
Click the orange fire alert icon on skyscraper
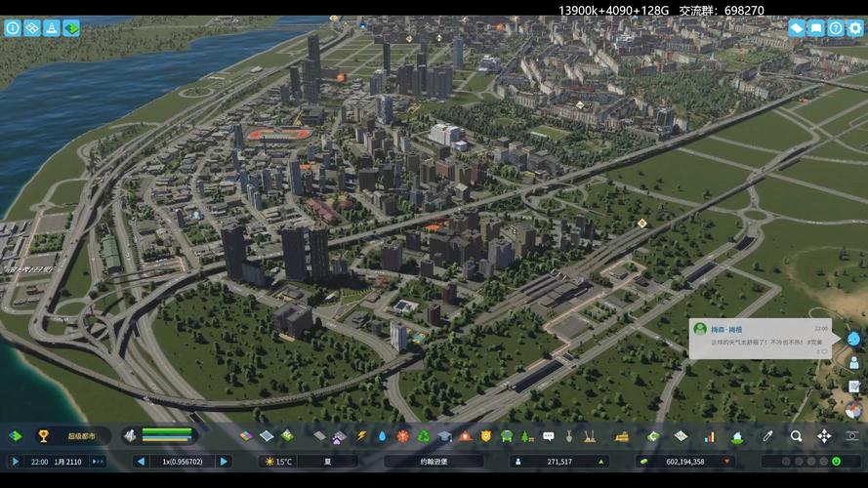pyautogui.click(x=341, y=77)
